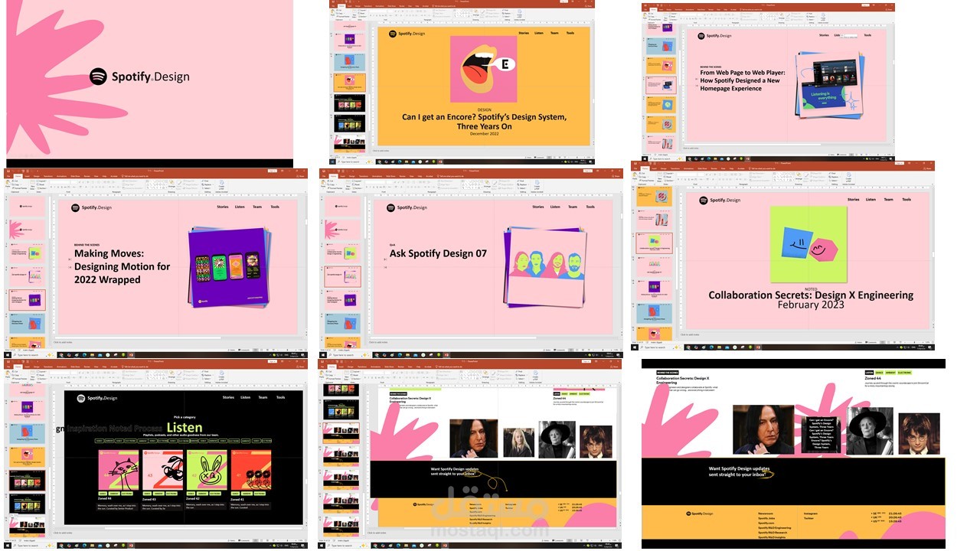Screen dimensions: 980x551
Task: Select highlighted purple thumbnail in Making Moves window
Action: pyautogui.click(x=28, y=299)
